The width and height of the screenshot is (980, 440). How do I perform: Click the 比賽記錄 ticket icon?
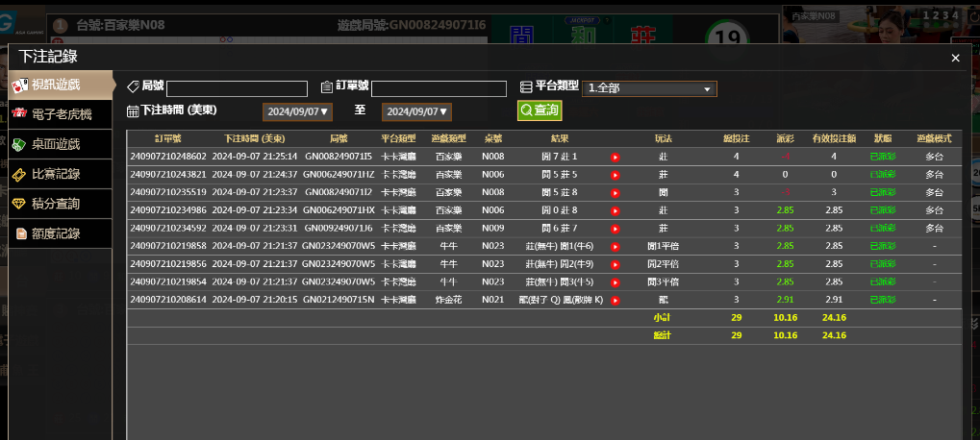pyautogui.click(x=19, y=175)
